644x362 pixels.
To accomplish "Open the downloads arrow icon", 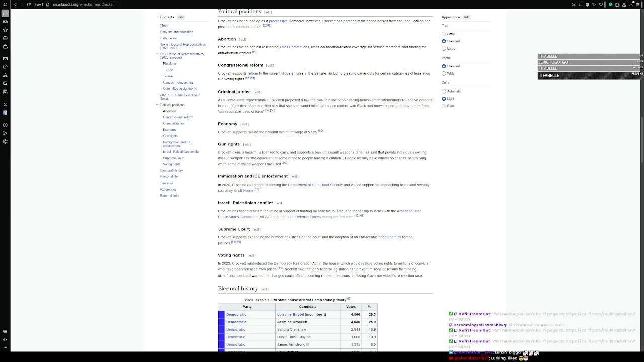I will pyautogui.click(x=631, y=4).
